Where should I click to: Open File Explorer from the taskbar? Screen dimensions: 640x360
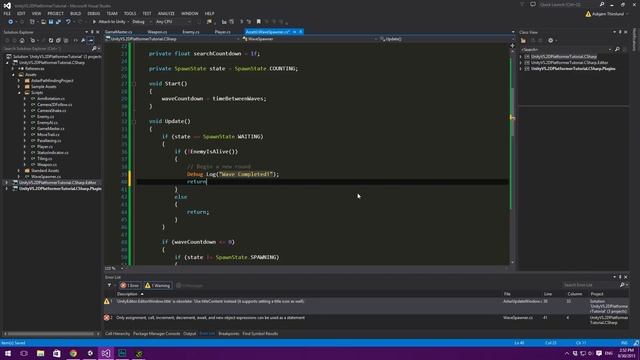[40, 353]
